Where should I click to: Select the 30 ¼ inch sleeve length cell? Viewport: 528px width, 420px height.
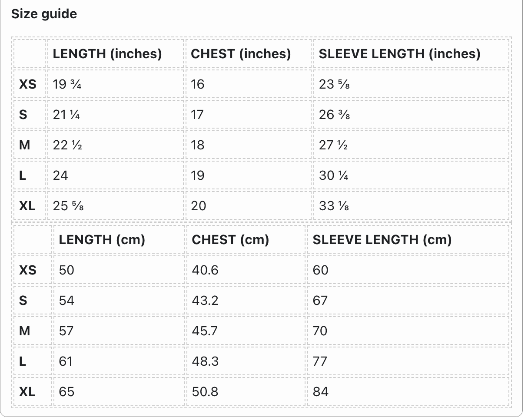coord(333,175)
